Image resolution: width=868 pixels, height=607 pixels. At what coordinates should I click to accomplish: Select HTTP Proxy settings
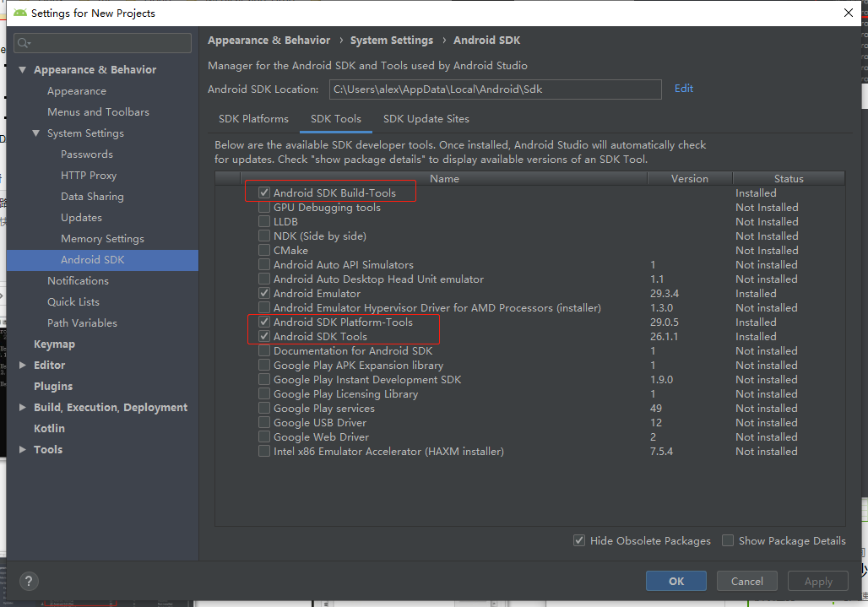(89, 176)
